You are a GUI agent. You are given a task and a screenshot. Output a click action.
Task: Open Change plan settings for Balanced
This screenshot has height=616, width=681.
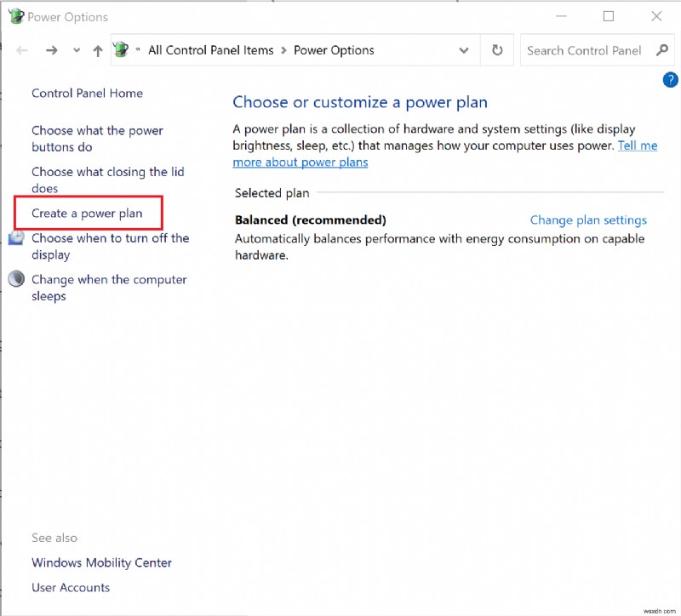(x=587, y=220)
